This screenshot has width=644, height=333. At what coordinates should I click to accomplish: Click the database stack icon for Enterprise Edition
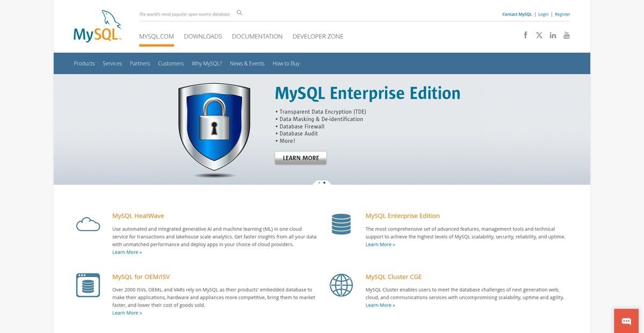341,224
